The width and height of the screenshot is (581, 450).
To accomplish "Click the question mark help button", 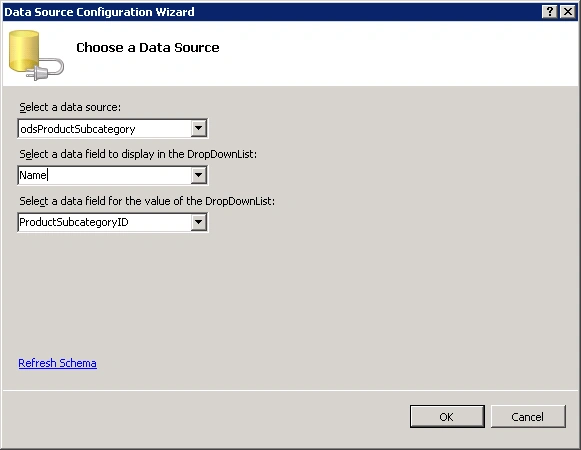I will [550, 12].
